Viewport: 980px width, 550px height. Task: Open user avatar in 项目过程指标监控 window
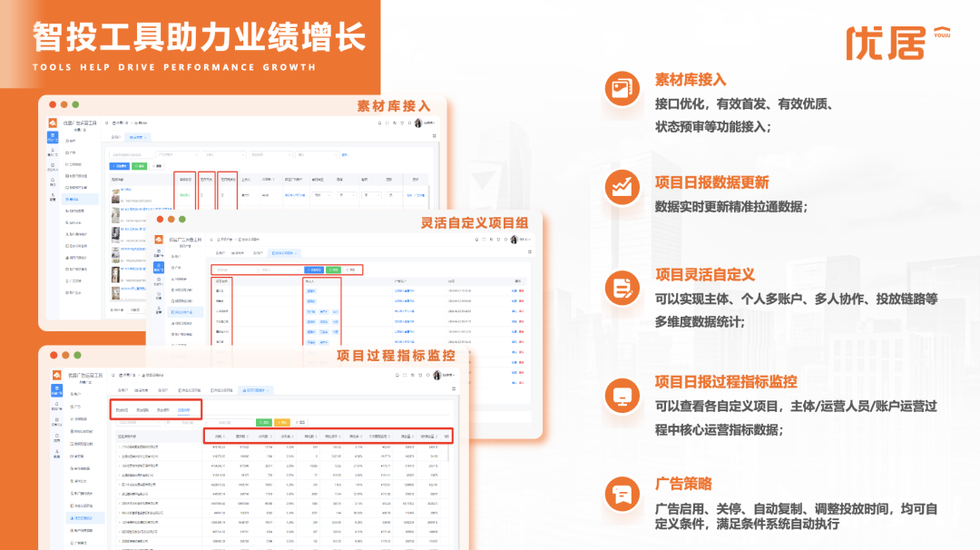click(x=436, y=375)
